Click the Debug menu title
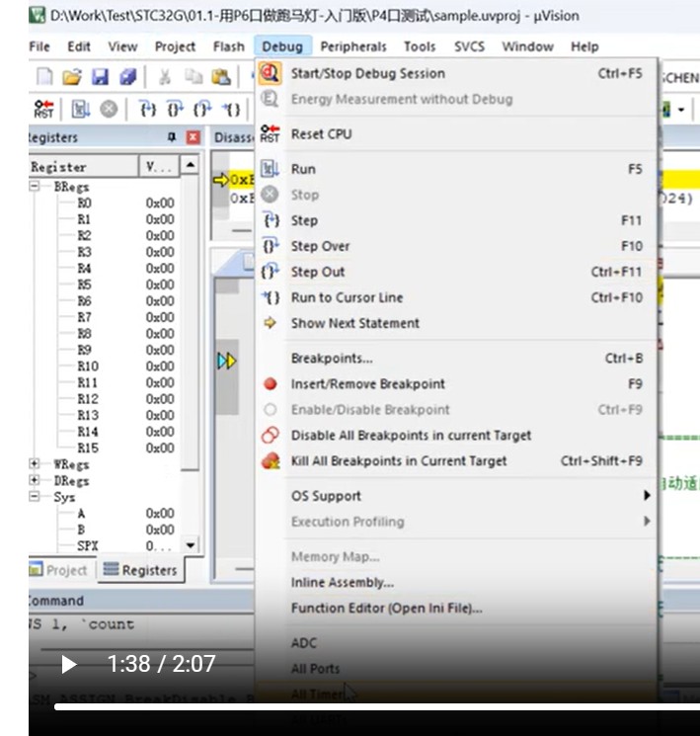The width and height of the screenshot is (700, 736). coord(282,46)
